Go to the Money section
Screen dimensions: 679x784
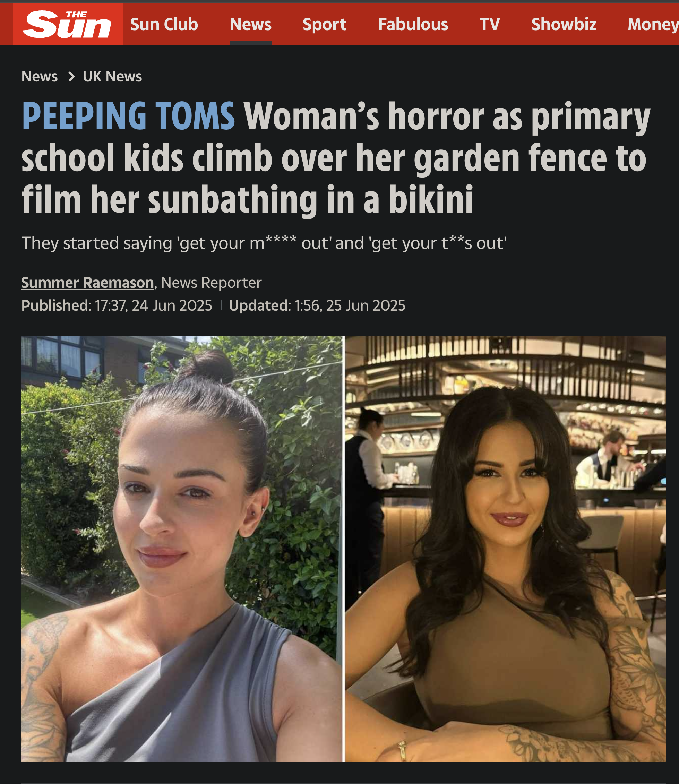tap(653, 24)
